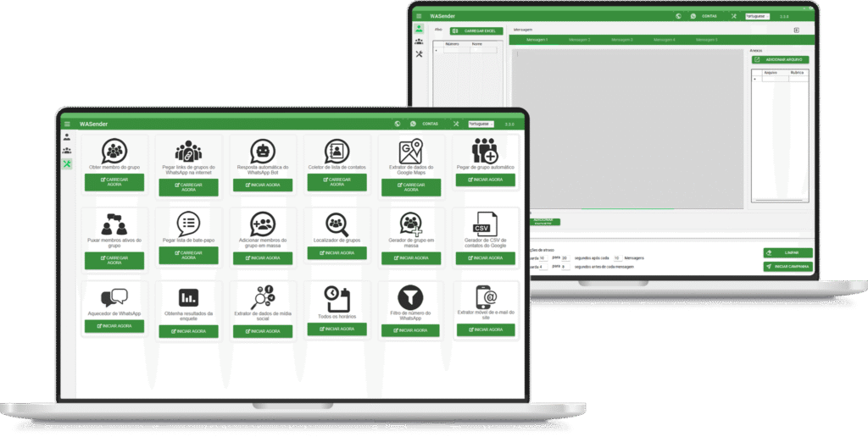
Task: Select the group icon in the front window sidebar
Action: coord(67,151)
